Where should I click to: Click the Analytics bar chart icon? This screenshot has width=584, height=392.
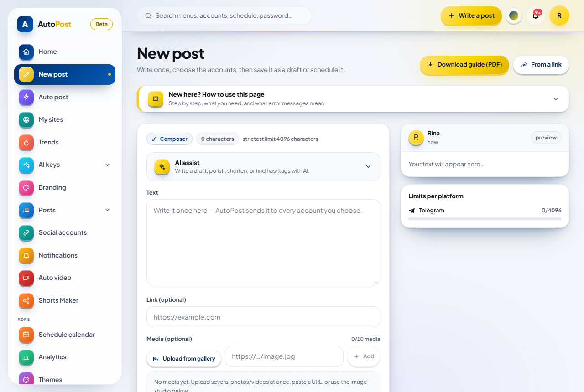26,357
